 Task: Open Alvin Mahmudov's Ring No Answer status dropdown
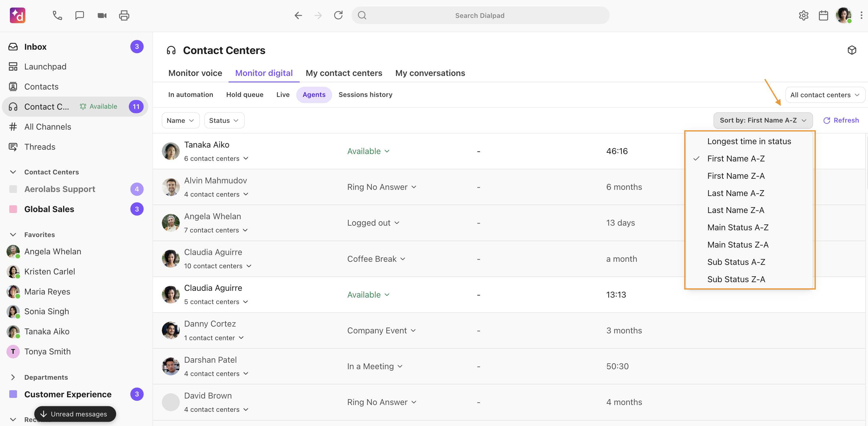(x=382, y=187)
